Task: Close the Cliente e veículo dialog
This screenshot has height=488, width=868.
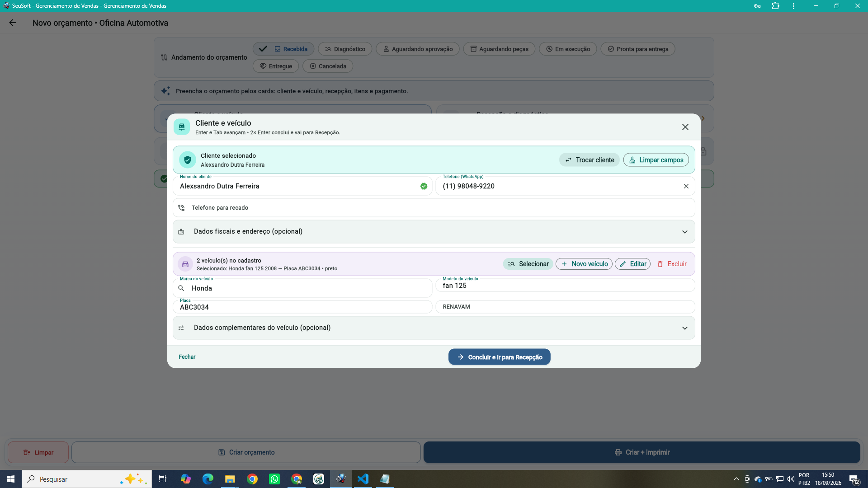Action: pyautogui.click(x=685, y=127)
